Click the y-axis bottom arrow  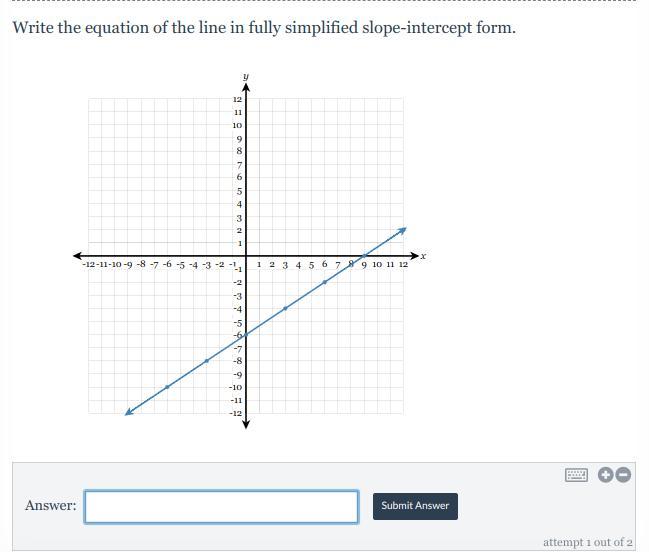246,423
